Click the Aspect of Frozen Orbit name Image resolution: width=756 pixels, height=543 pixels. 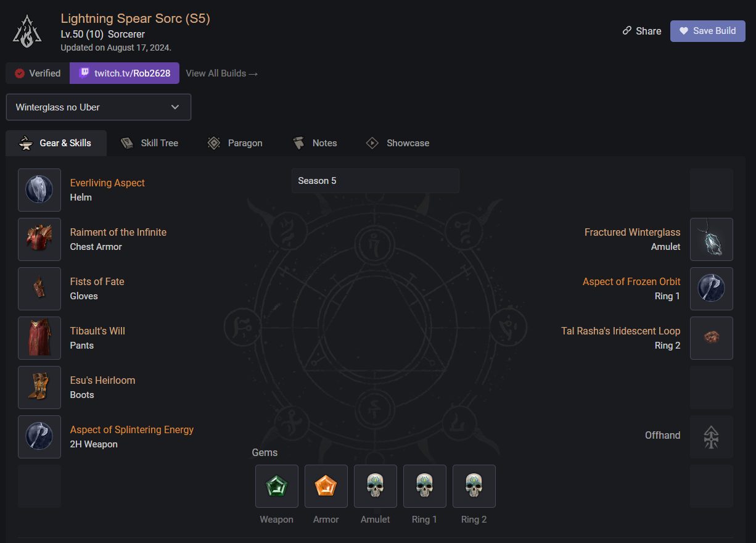[631, 281]
